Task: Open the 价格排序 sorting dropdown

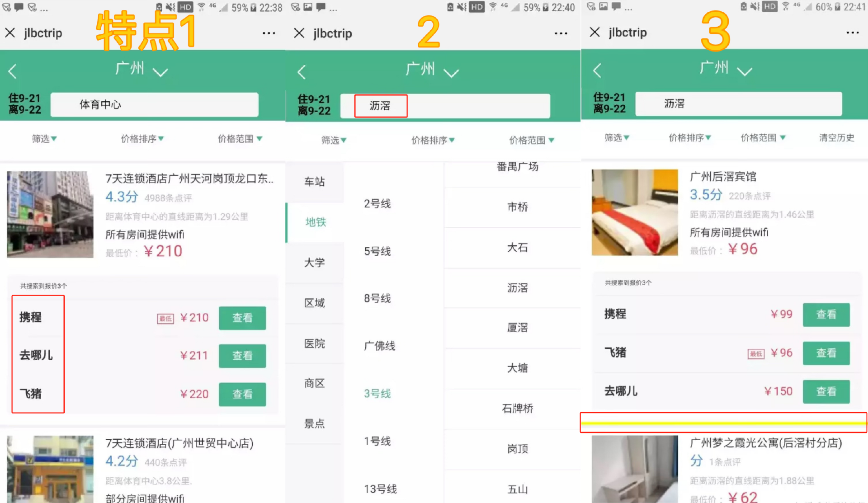Action: tap(142, 139)
